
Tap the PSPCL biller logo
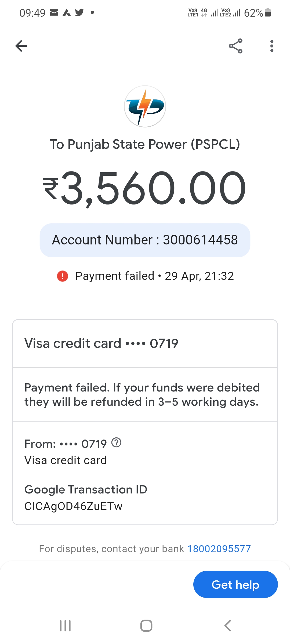point(145,106)
